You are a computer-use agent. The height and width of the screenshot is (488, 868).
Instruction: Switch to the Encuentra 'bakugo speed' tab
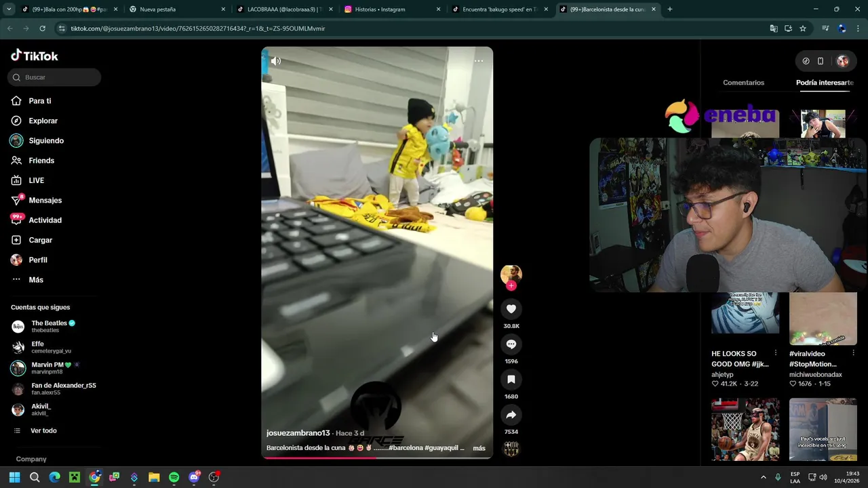[499, 9]
